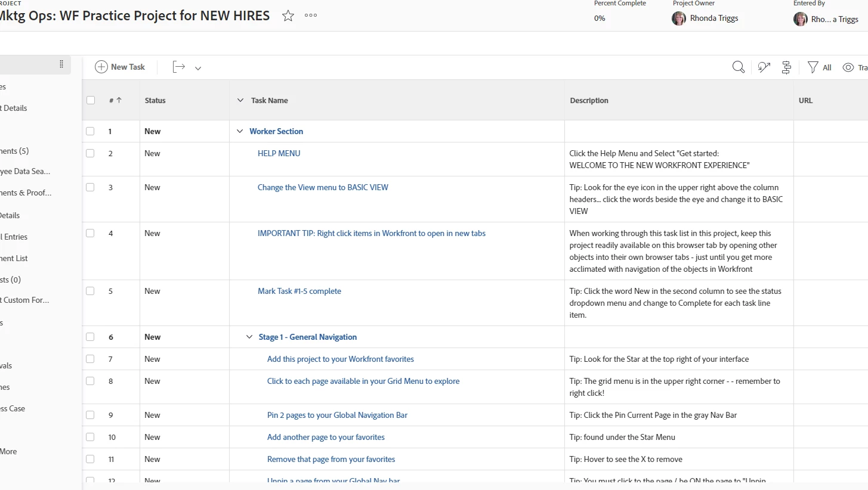Viewport: 868px width, 490px height.
Task: Open the status dropdown for task 5
Action: (152, 291)
